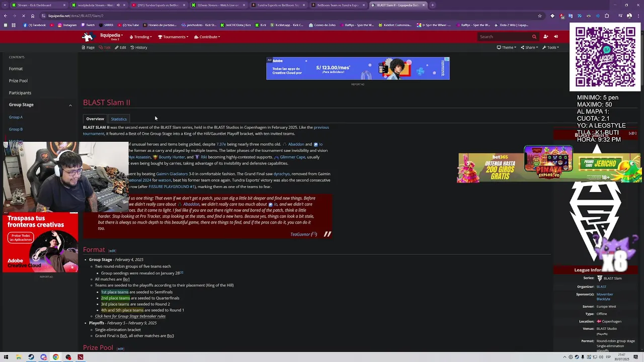Screen dimensions: 644x362
Task: Open Steam from the taskbar
Action: coord(31,357)
